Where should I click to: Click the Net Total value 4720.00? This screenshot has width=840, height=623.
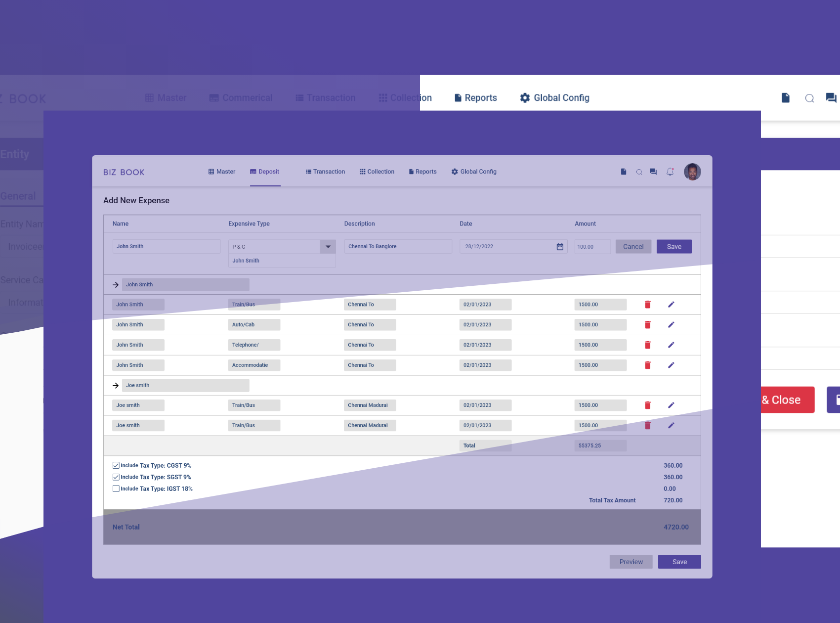coord(676,528)
